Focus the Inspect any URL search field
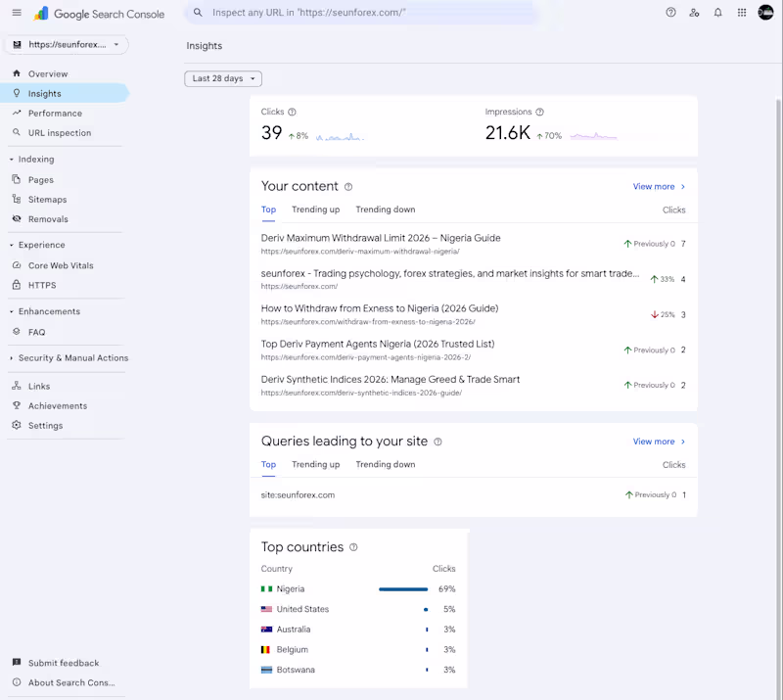783x700 pixels. click(362, 13)
